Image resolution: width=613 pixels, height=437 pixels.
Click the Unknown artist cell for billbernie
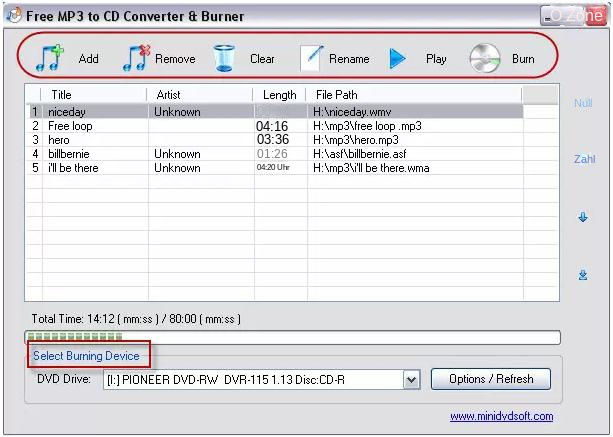(177, 154)
